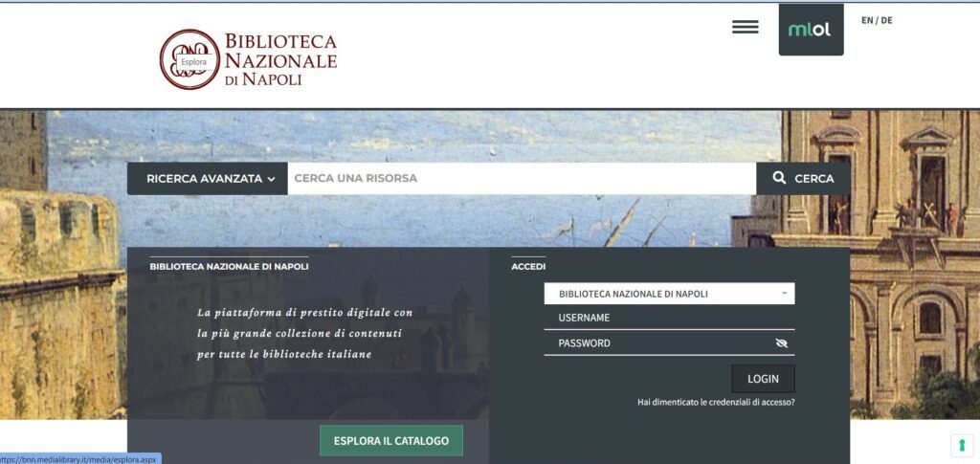Click the Esplora il Catalogo button

pos(390,441)
